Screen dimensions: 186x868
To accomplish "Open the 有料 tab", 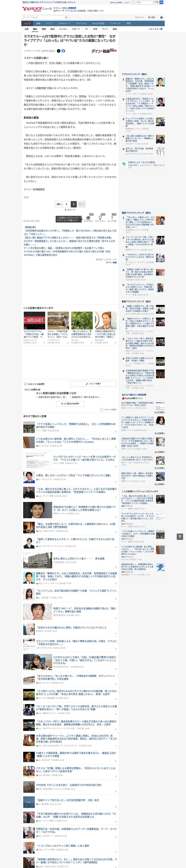I will pos(128,24).
